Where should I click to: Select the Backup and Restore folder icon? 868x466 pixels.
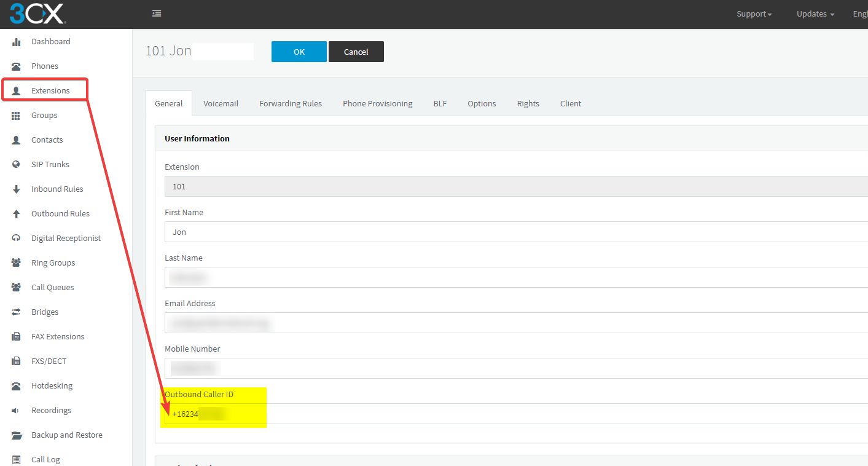pyautogui.click(x=17, y=435)
